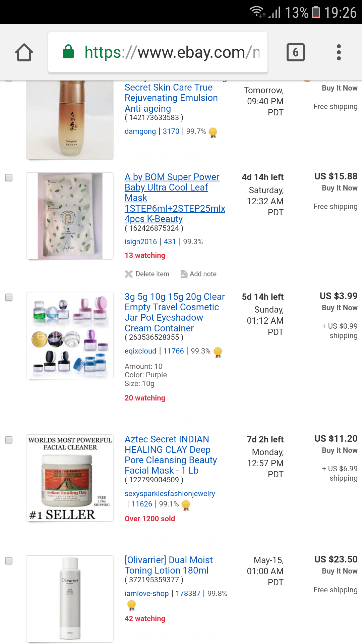362x644 pixels.
Task: Tap damgong's top-rated seller ribbon badge
Action: pyautogui.click(x=213, y=132)
